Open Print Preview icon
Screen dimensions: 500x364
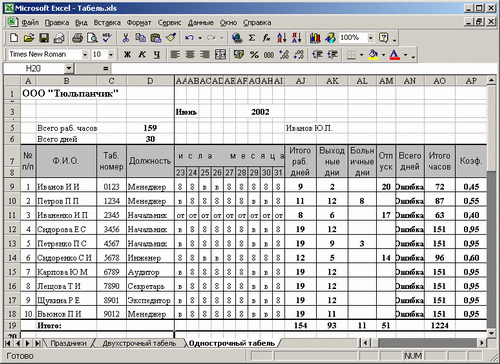pyautogui.click(x=92, y=38)
